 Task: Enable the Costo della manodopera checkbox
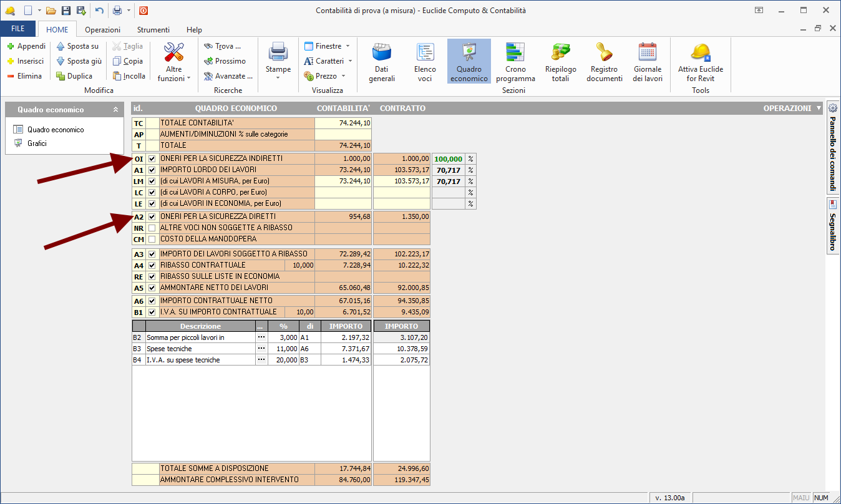click(152, 240)
